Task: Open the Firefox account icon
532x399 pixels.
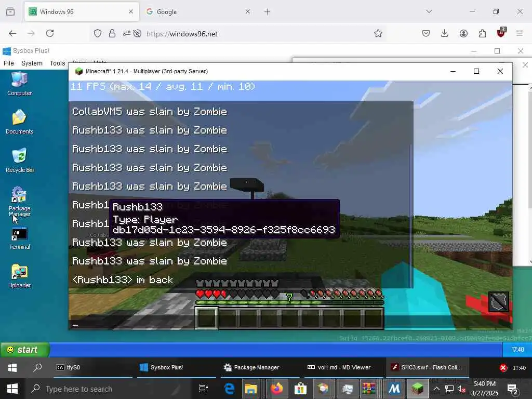Action: (463, 33)
